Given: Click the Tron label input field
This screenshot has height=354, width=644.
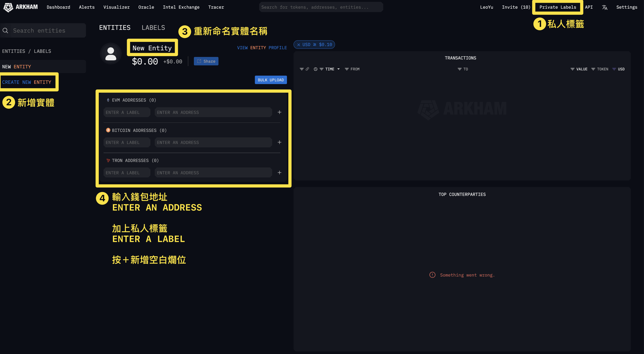Looking at the screenshot, I should coord(127,173).
